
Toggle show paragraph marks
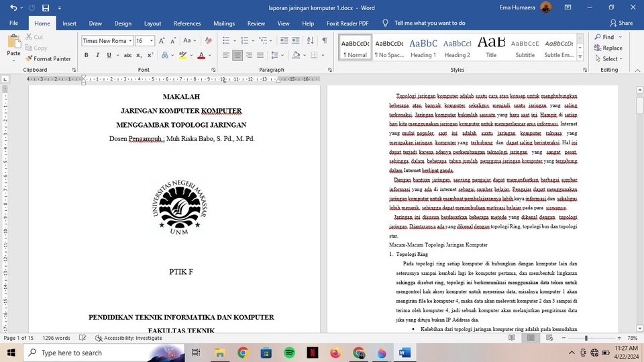click(x=325, y=40)
